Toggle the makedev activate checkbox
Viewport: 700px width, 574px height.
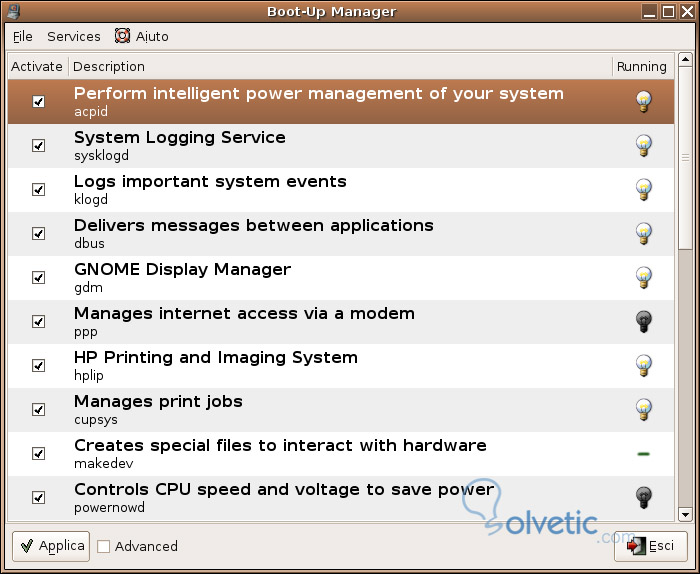(38, 453)
